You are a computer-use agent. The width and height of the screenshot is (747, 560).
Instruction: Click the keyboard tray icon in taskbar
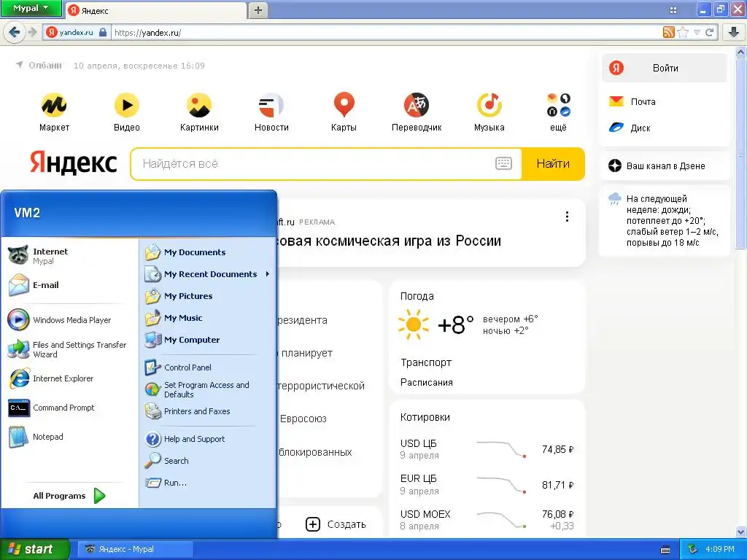(665, 550)
